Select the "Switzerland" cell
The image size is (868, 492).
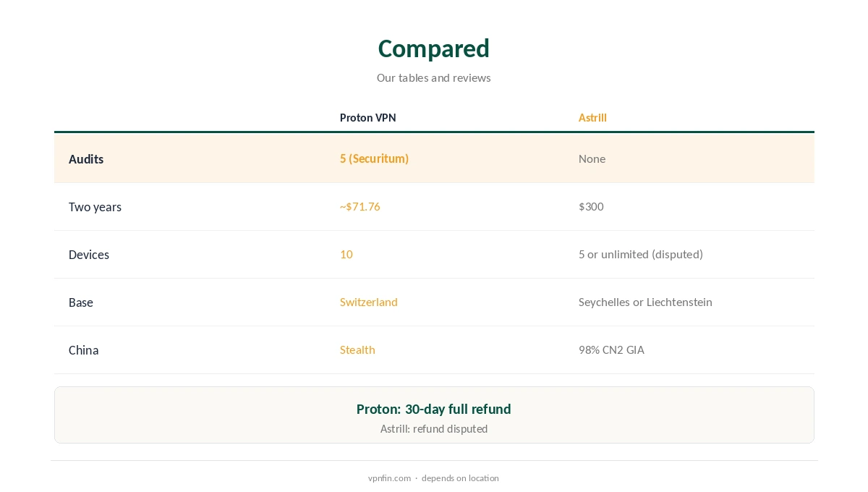click(x=369, y=302)
